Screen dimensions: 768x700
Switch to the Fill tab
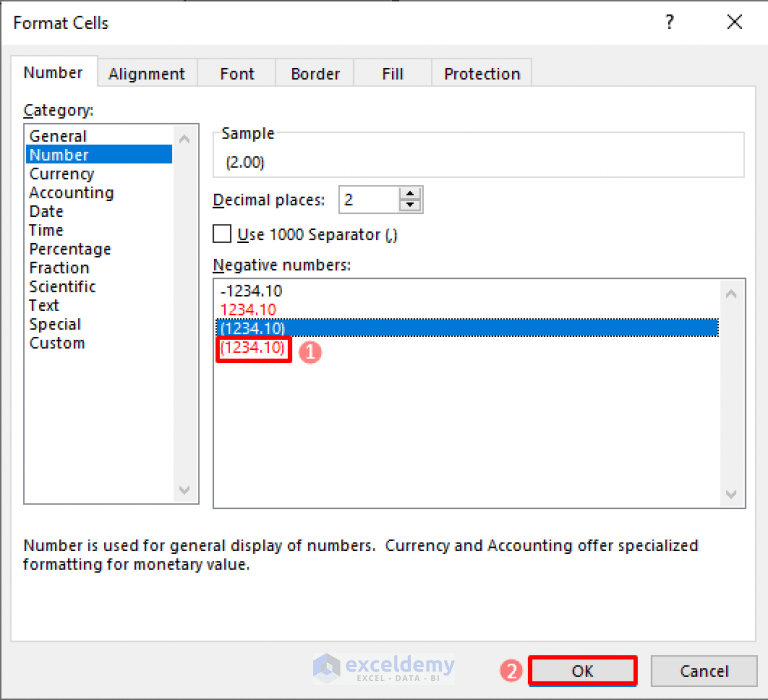(392, 73)
